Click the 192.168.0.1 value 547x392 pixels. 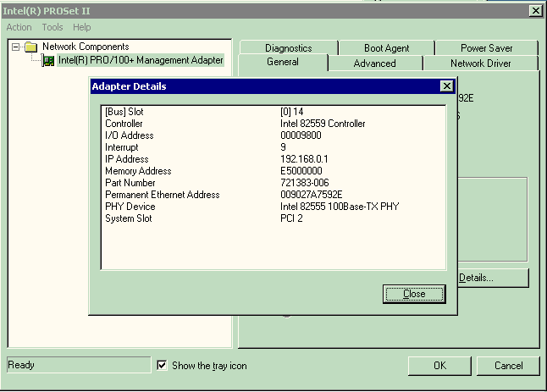coord(304,159)
